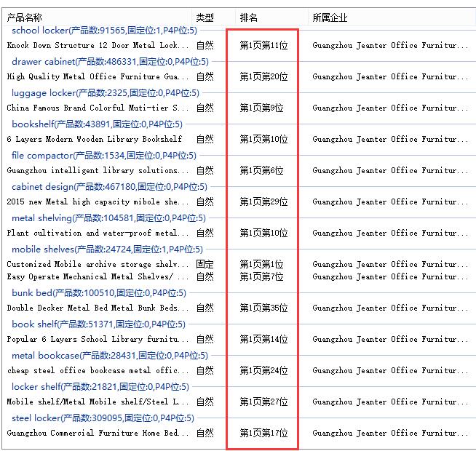The width and height of the screenshot is (476, 451).
Task: Click product cheap steel office bookcase metal
Action: tap(98, 370)
